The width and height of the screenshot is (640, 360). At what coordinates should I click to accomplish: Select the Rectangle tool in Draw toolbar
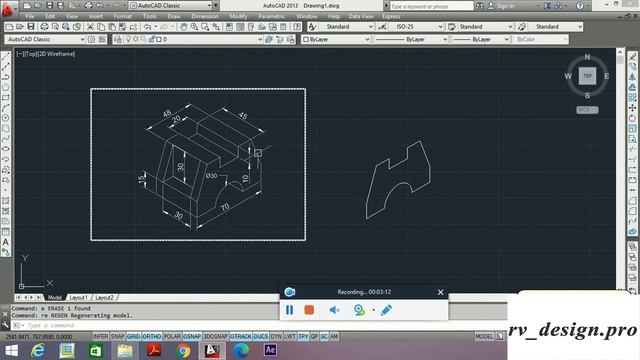[6, 98]
